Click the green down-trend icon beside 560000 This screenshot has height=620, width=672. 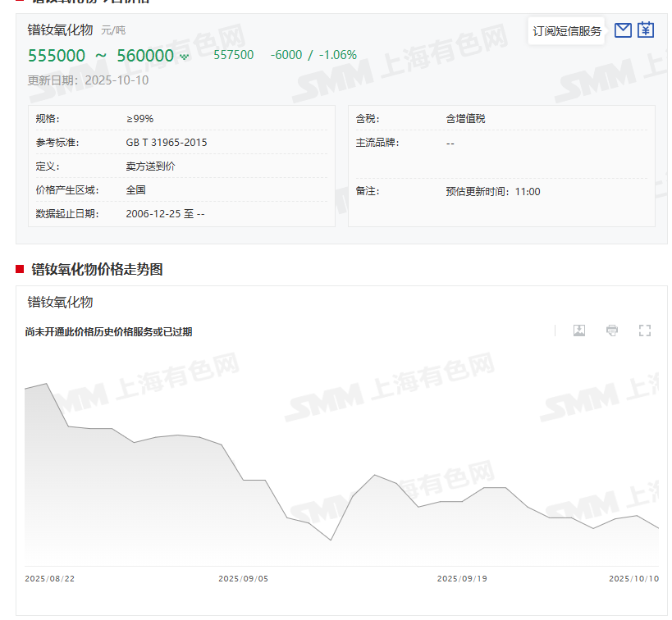coord(185,57)
